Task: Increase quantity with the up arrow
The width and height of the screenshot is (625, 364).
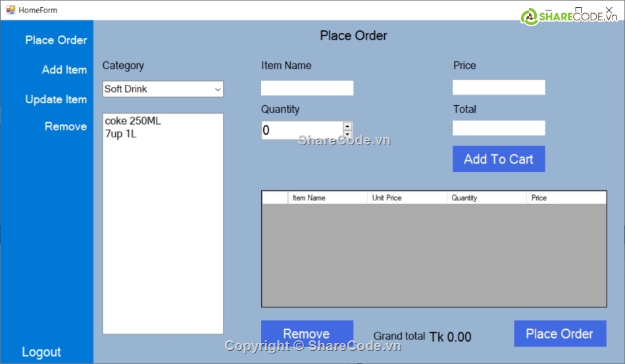Action: click(347, 125)
